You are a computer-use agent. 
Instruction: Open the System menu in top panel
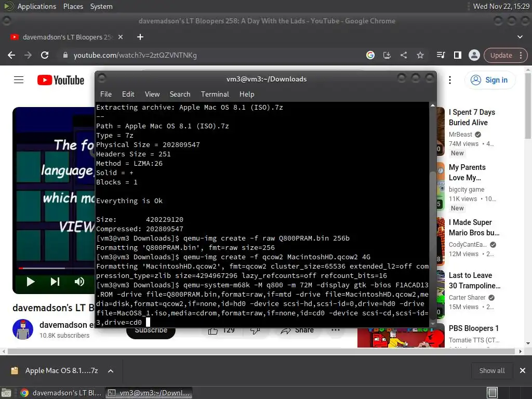click(x=101, y=6)
